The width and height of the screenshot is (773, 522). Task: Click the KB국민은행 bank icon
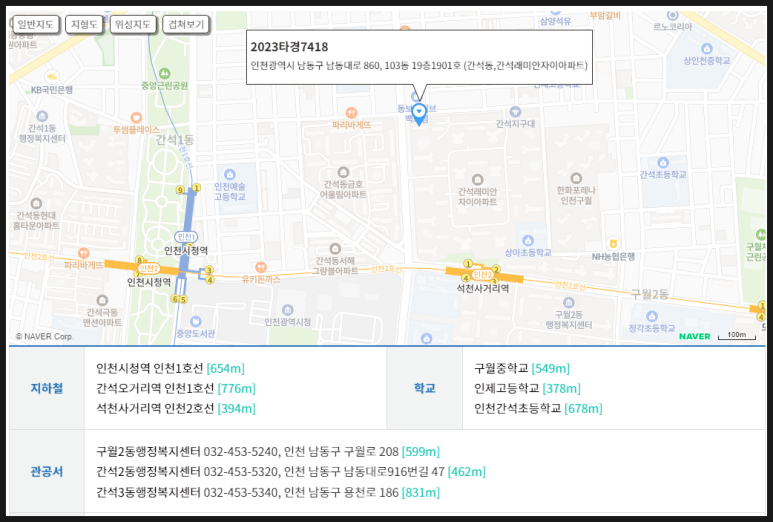coord(51,77)
